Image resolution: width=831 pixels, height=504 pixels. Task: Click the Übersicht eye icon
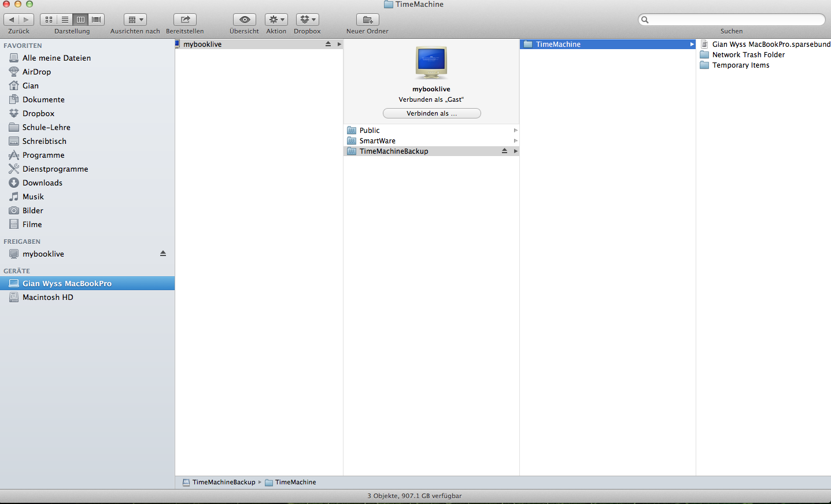pyautogui.click(x=245, y=20)
